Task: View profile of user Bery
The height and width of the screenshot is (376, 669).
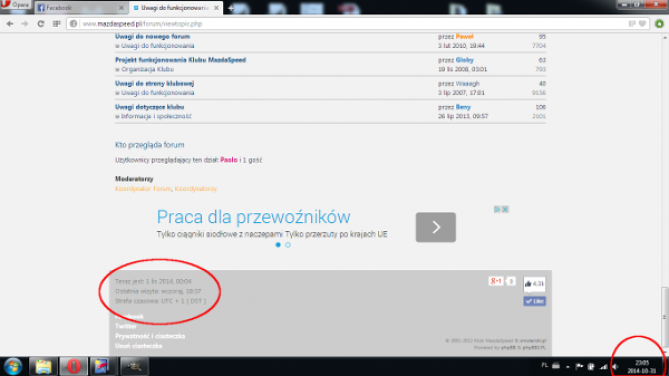Action: coord(463,107)
